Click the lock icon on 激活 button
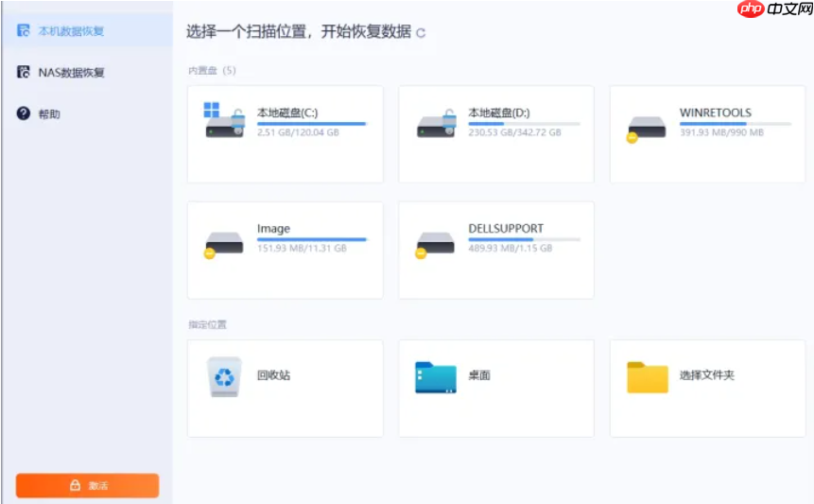 coord(76,485)
